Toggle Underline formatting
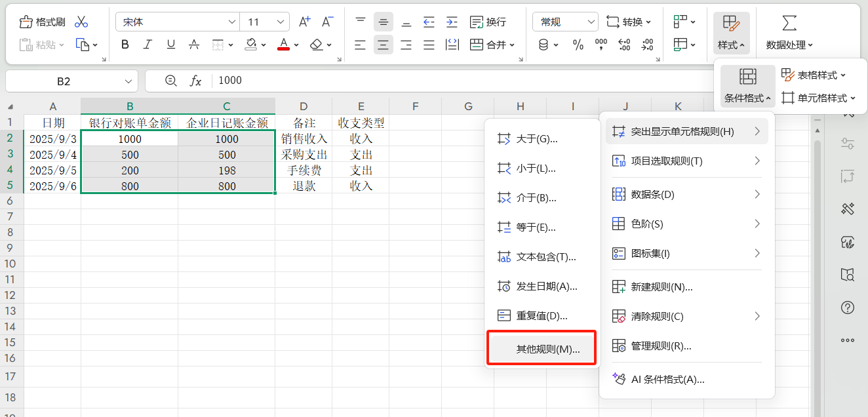 tap(171, 45)
